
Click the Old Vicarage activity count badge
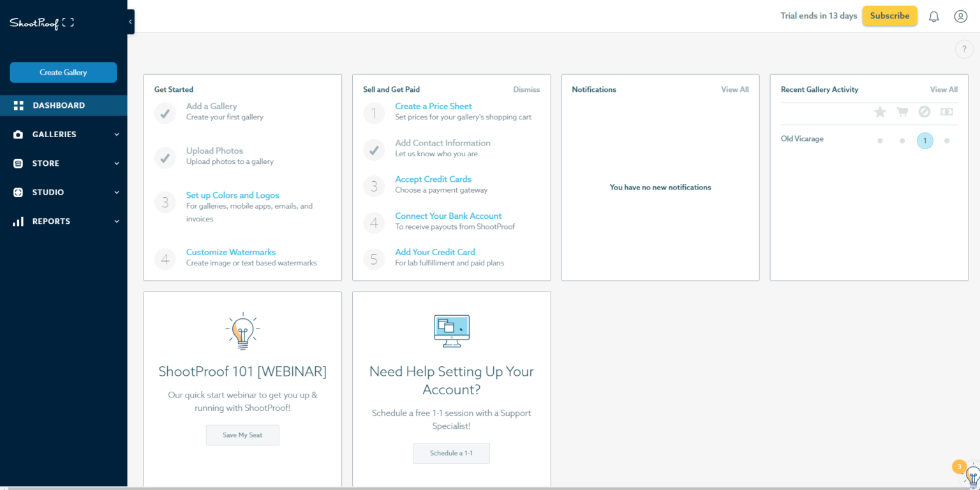[924, 141]
